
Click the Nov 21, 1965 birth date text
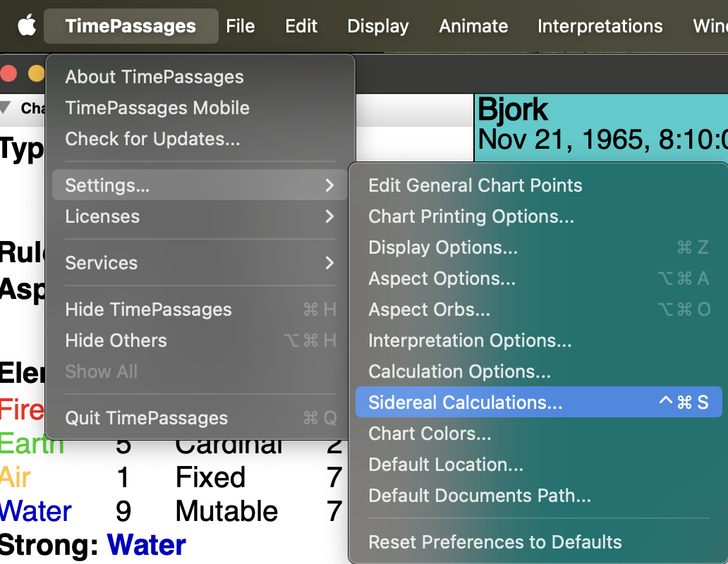pyautogui.click(x=602, y=139)
